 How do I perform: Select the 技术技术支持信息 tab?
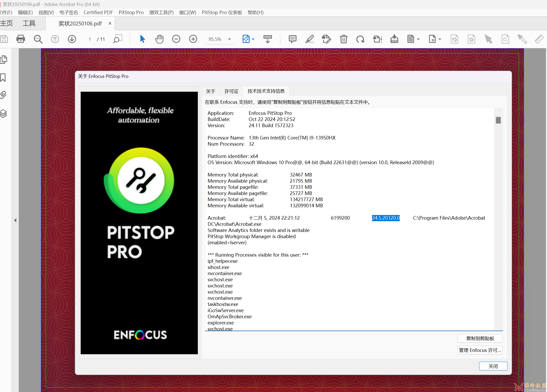pyautogui.click(x=266, y=91)
